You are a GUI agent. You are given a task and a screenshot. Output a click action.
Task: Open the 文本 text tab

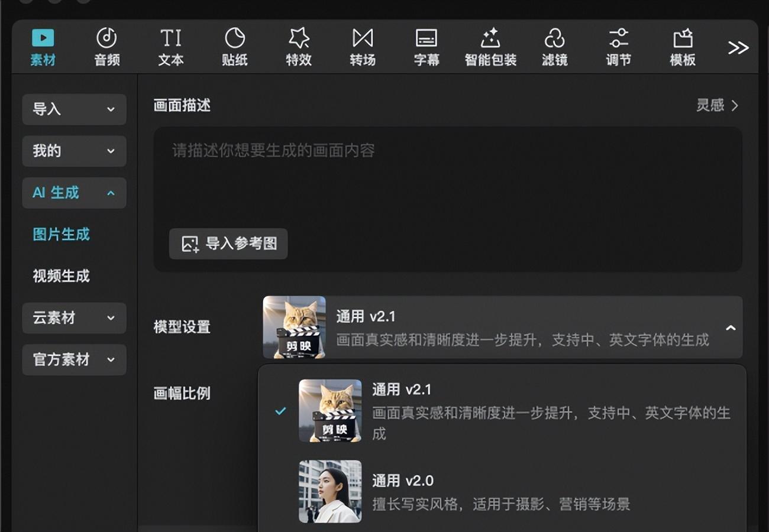[171, 47]
